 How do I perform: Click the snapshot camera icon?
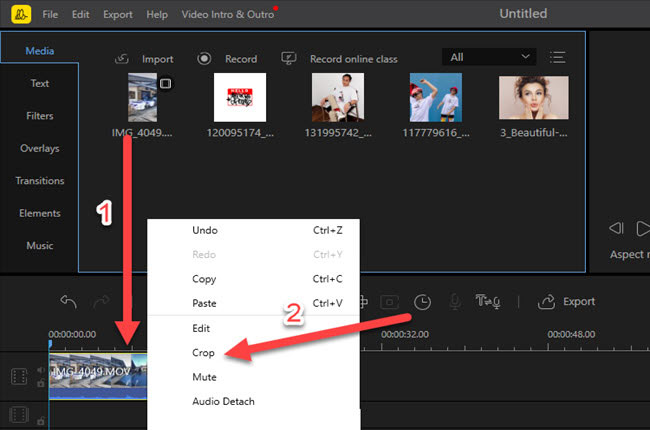point(390,301)
